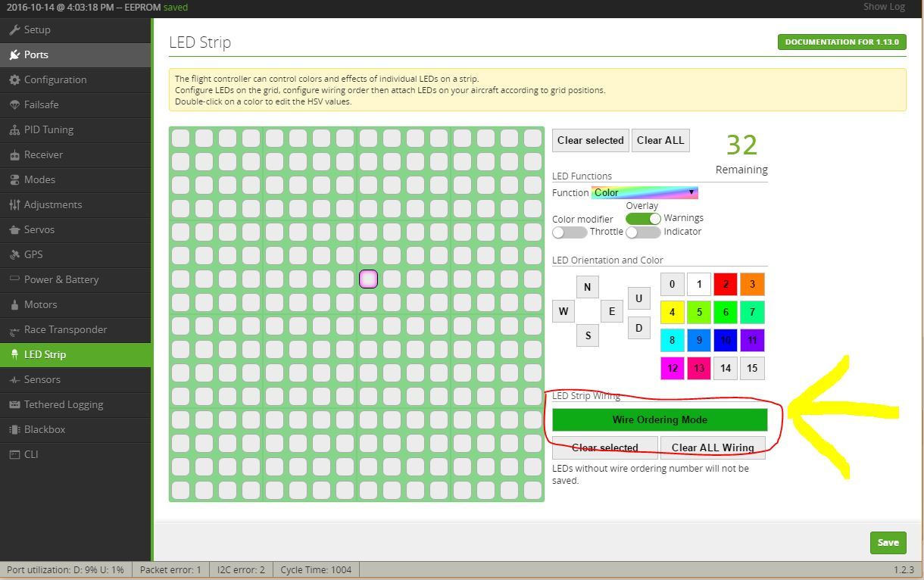Click the Modes toggle icon
Screen dimensions: 924x580
[x=14, y=179]
